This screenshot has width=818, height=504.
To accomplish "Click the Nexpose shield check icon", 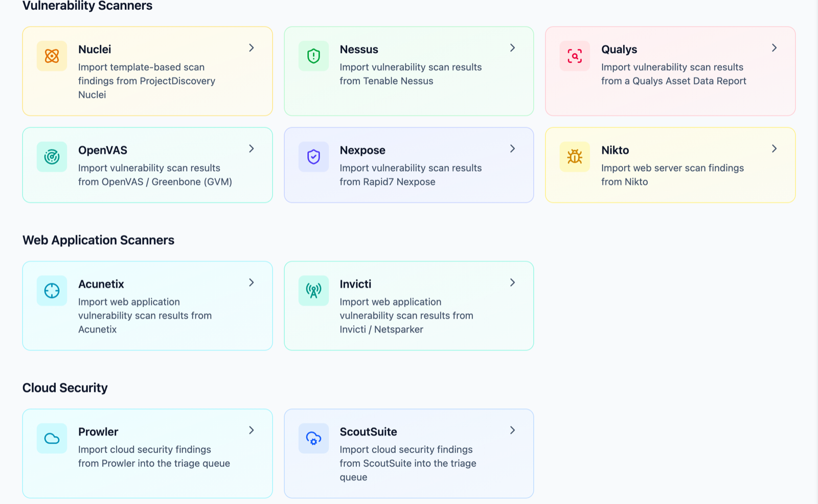I will (313, 156).
